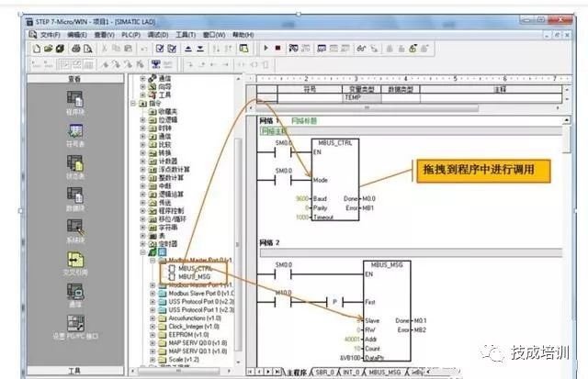
Task: Select the 主程序 tab
Action: [296, 373]
